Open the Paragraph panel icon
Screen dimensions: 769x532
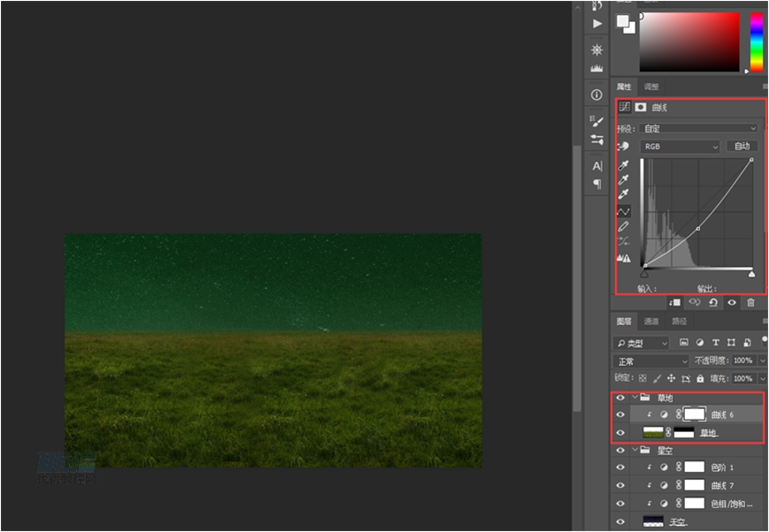pos(597,184)
